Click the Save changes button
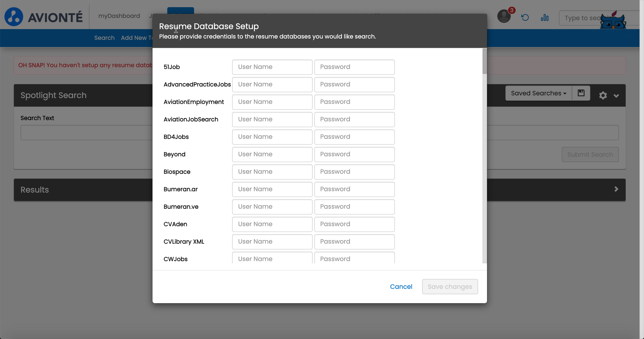The width and height of the screenshot is (644, 339). (450, 286)
